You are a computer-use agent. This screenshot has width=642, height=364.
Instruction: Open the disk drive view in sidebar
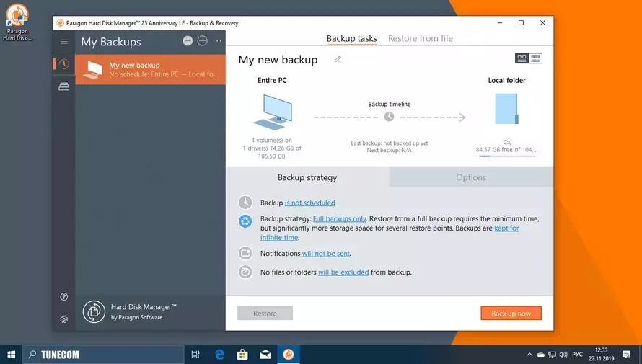[x=64, y=86]
